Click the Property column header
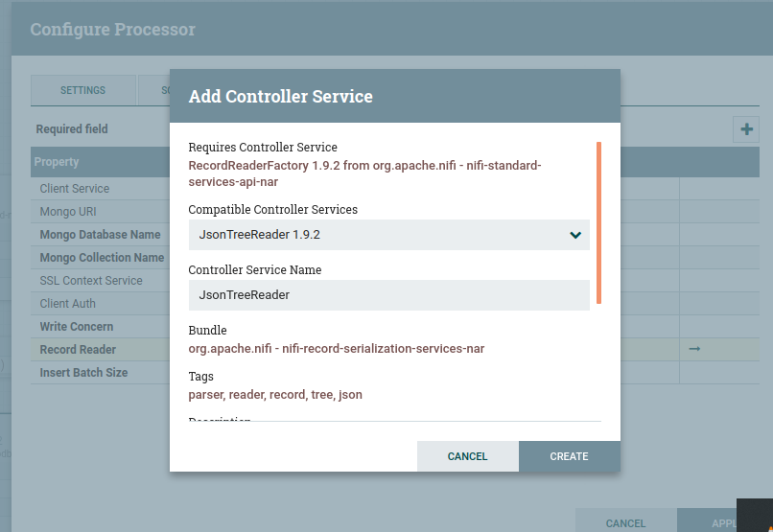Screen dimensions: 773x532 pos(57,162)
